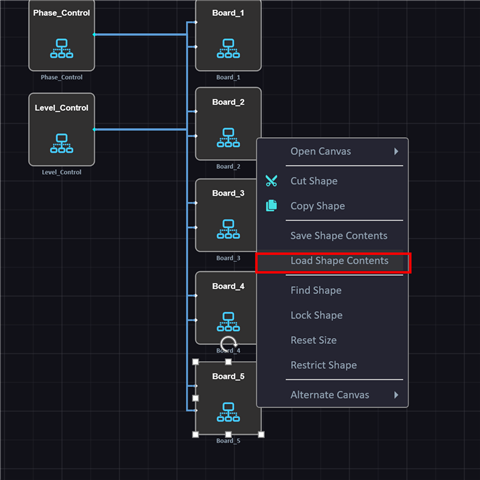Click the Level_Control caption below block
The width and height of the screenshot is (480, 480).
[x=62, y=172]
